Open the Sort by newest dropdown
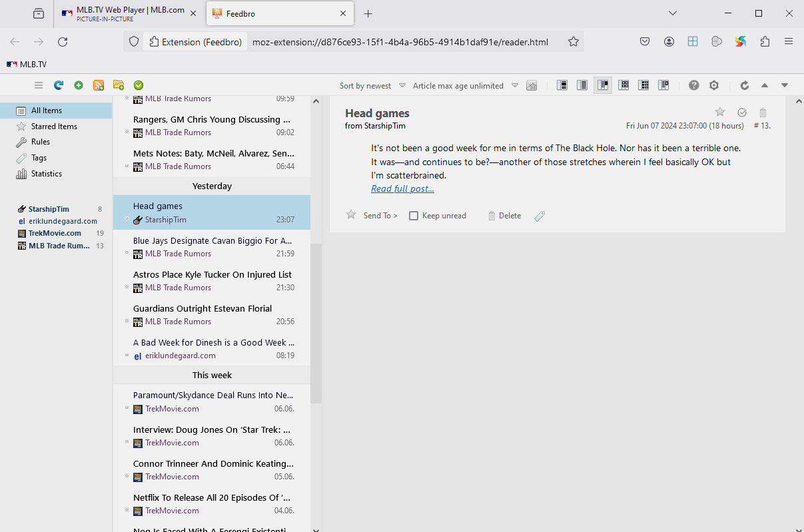Viewport: 804px width, 532px height. (x=372, y=86)
